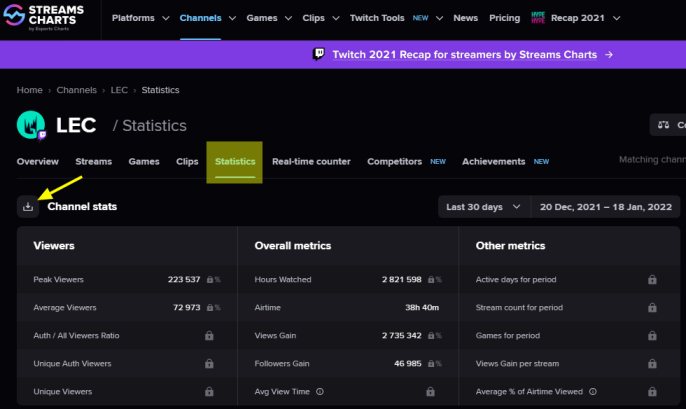Viewport: 686px width, 409px height.
Task: Click the arrow at the banner's end
Action: 609,55
